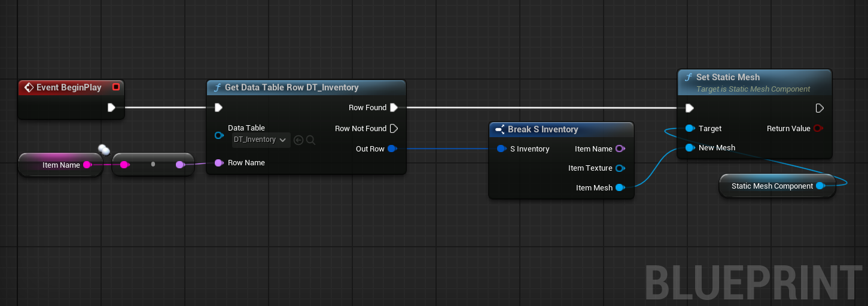Viewport: 868px width, 306px height.
Task: Click the New Mesh input pin
Action: [x=689, y=147]
